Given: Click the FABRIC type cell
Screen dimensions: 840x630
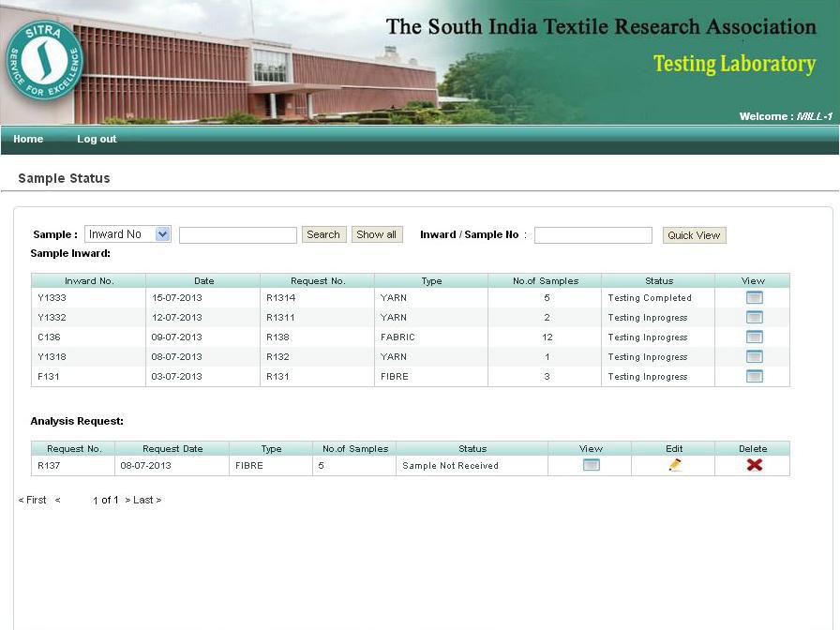Looking at the screenshot, I should click(431, 337).
